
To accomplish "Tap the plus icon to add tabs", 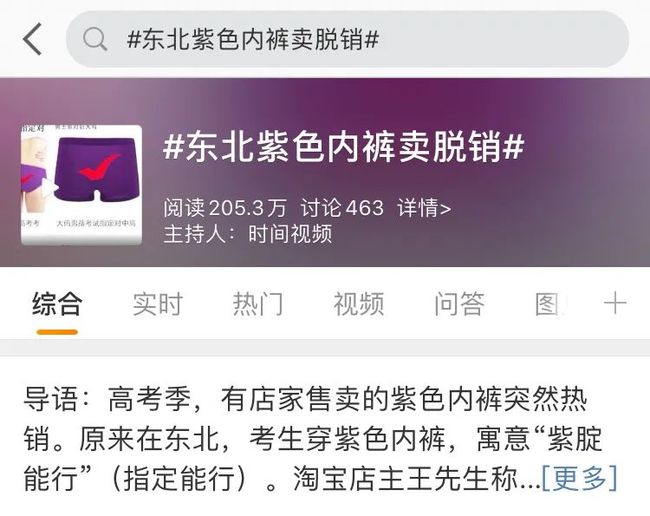I will pos(615,303).
